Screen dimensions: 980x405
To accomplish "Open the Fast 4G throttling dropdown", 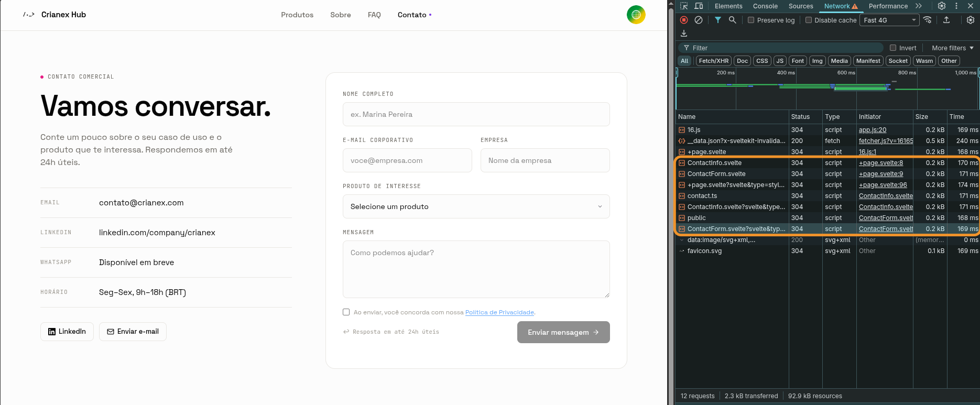I will tap(890, 20).
